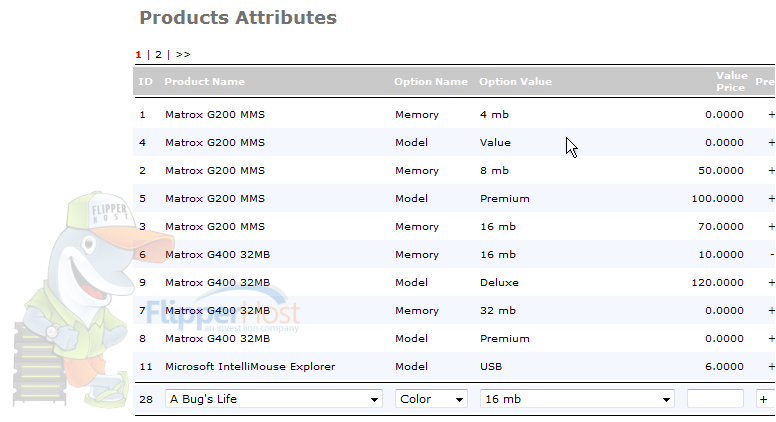Click the 4 mb option value
This screenshot has width=776, height=422.
(494, 114)
